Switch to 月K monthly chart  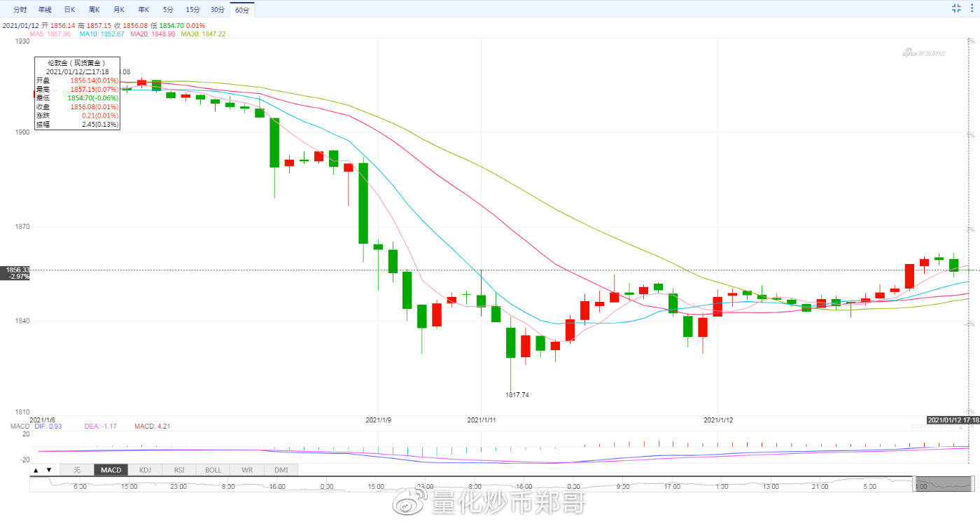coord(118,10)
